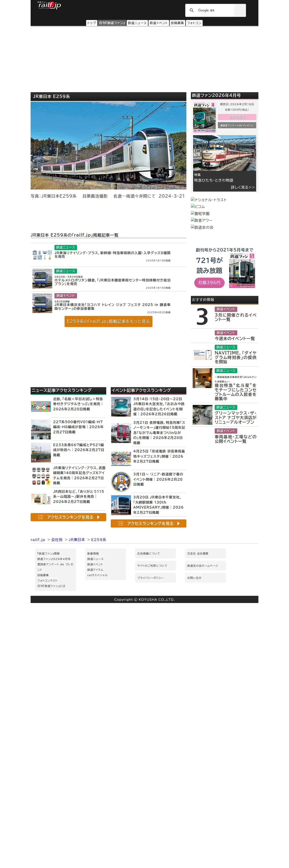Viewport: 289px width, 868px height.
Task: Click the グリーンマックス store thumbnail
Action: 202,415
